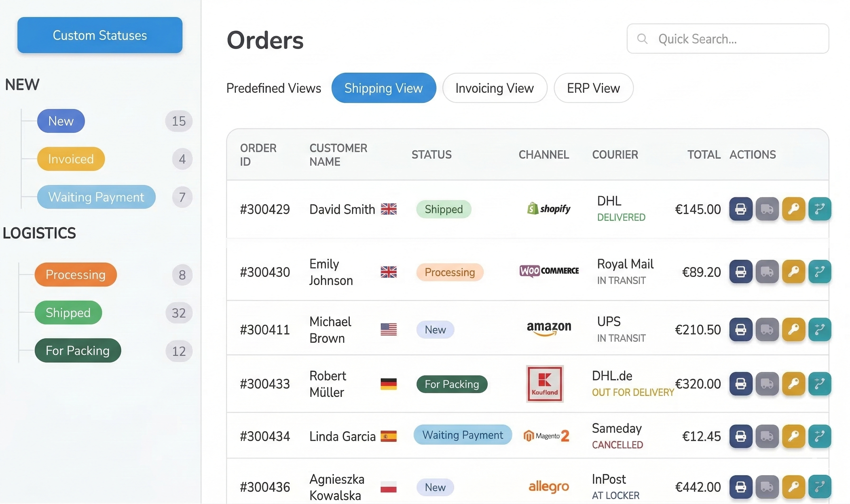Open the Waiting Payment status for Linda Garcia

(x=463, y=435)
